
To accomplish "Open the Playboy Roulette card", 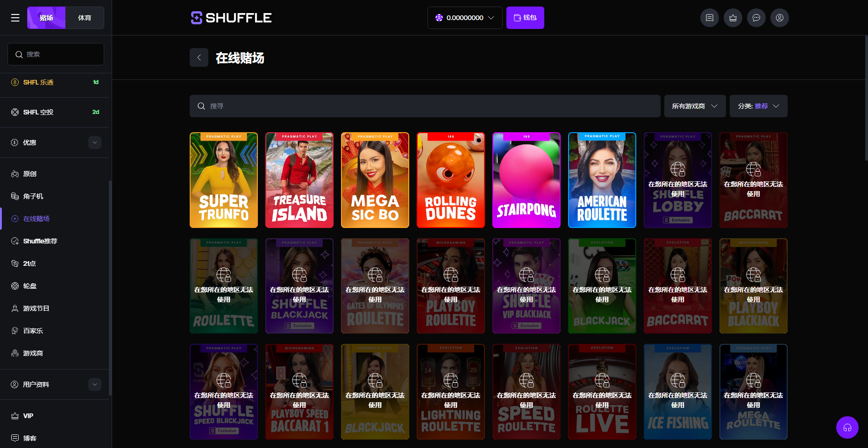I will click(x=451, y=286).
